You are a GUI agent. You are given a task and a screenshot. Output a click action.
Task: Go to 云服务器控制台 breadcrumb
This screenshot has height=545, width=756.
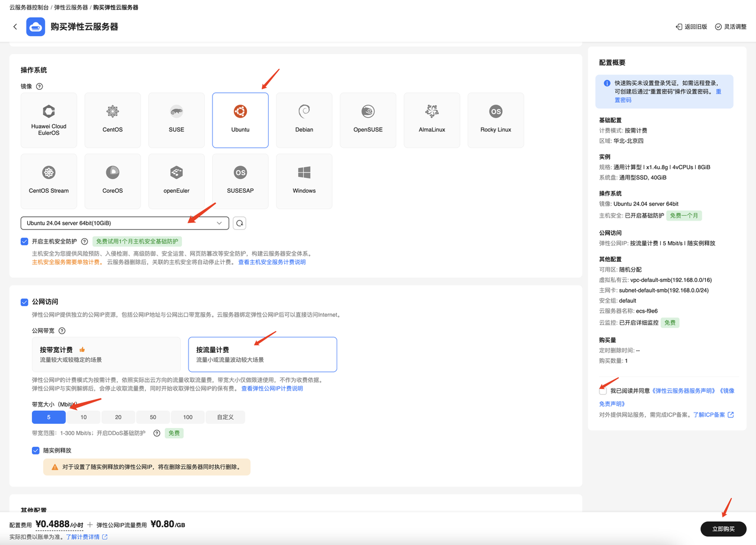(x=30, y=8)
